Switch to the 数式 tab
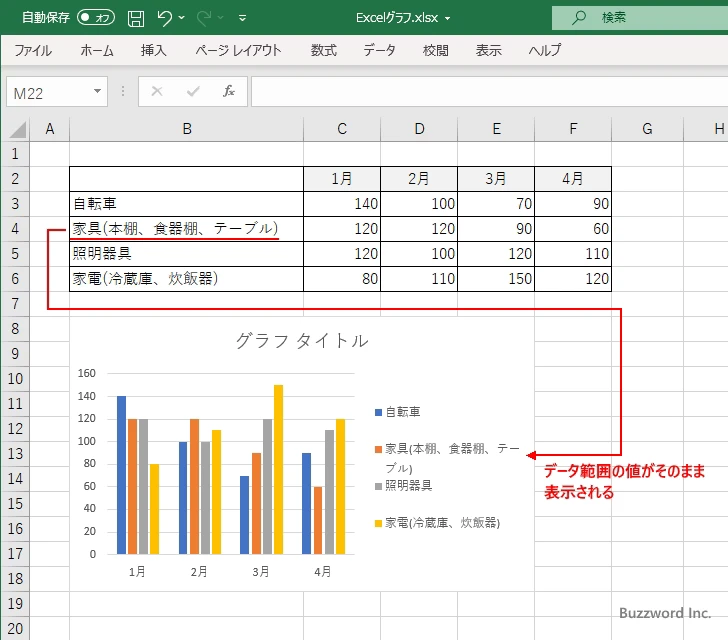Viewport: 728px width, 640px height. (x=324, y=50)
